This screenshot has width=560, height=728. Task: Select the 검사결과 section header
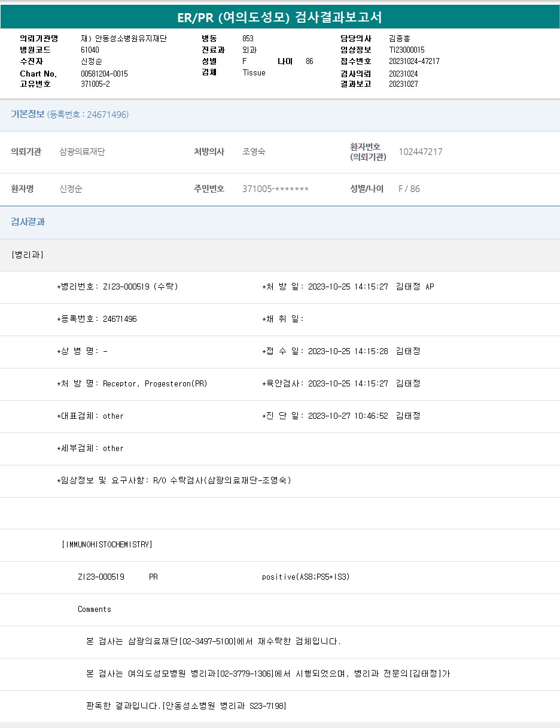coord(28,222)
